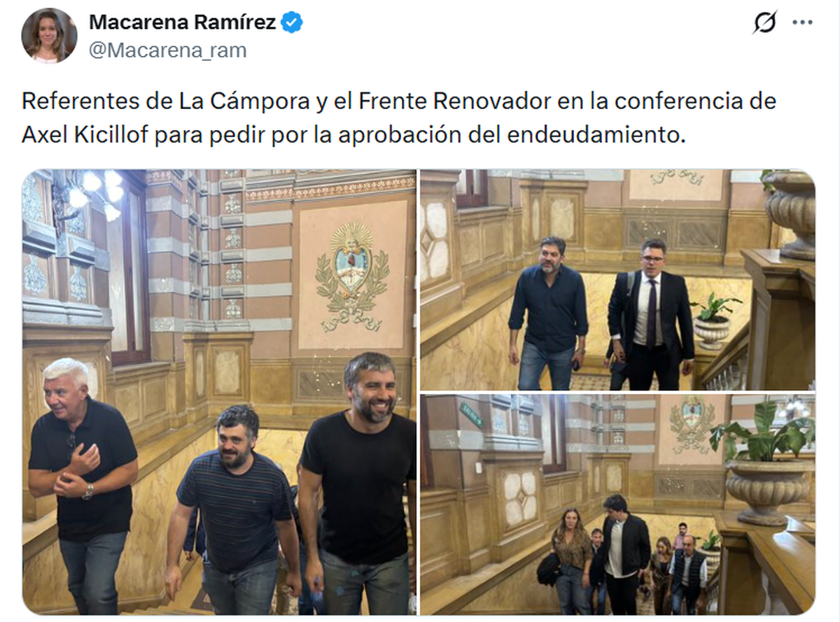The width and height of the screenshot is (840, 622).
Task: Click the Macarena Ramírez display name
Action: click(x=182, y=23)
